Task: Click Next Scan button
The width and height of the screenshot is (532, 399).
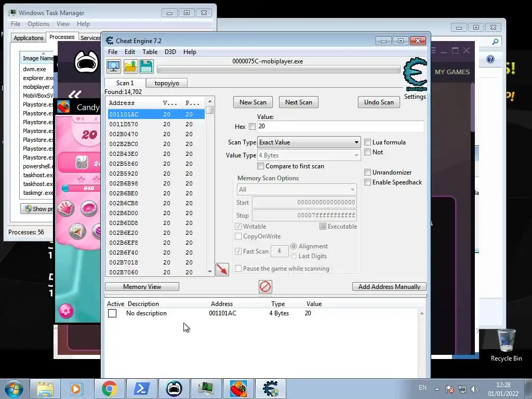Action: click(299, 102)
